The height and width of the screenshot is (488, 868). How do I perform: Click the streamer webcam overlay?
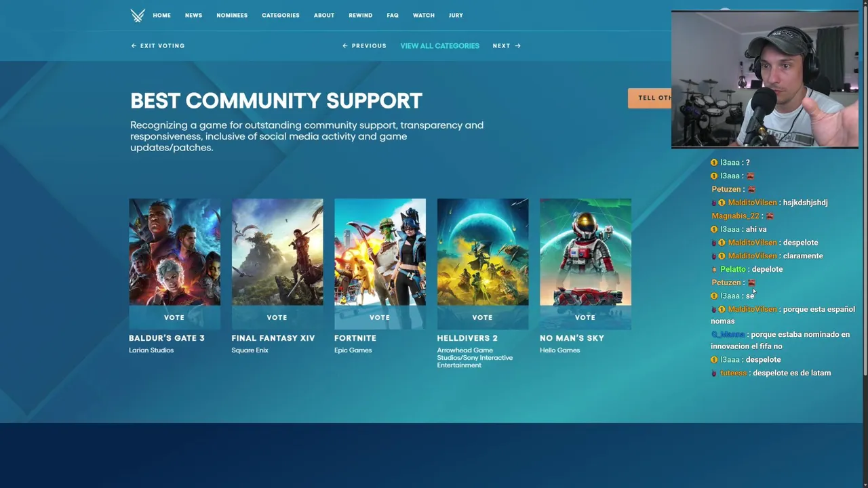point(765,79)
